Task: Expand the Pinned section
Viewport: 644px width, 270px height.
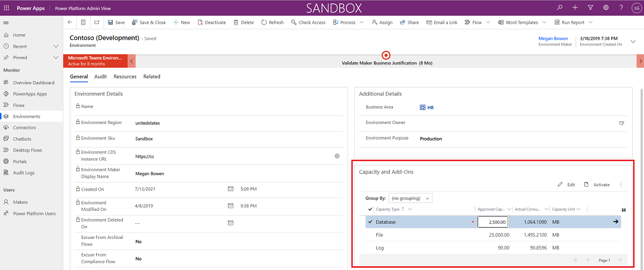Action: (56, 57)
